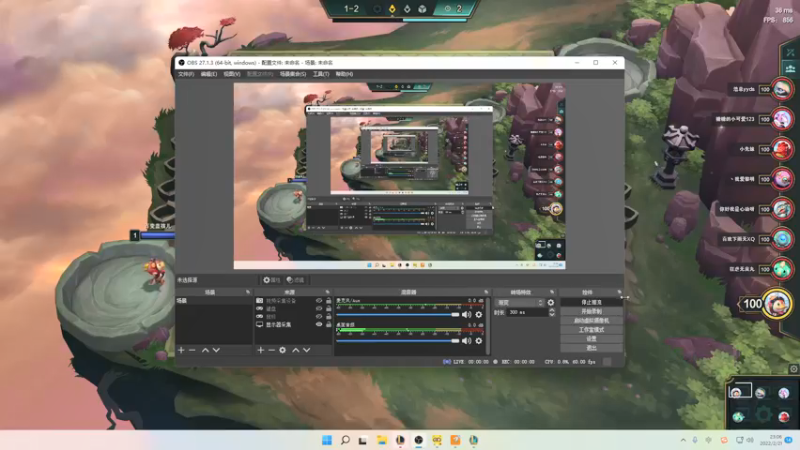Toggle lock of source directly below 视频采集设备
The width and height of the screenshot is (800, 450).
(x=329, y=309)
